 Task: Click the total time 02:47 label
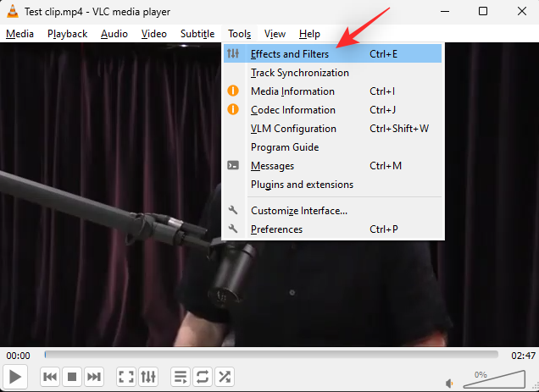523,356
